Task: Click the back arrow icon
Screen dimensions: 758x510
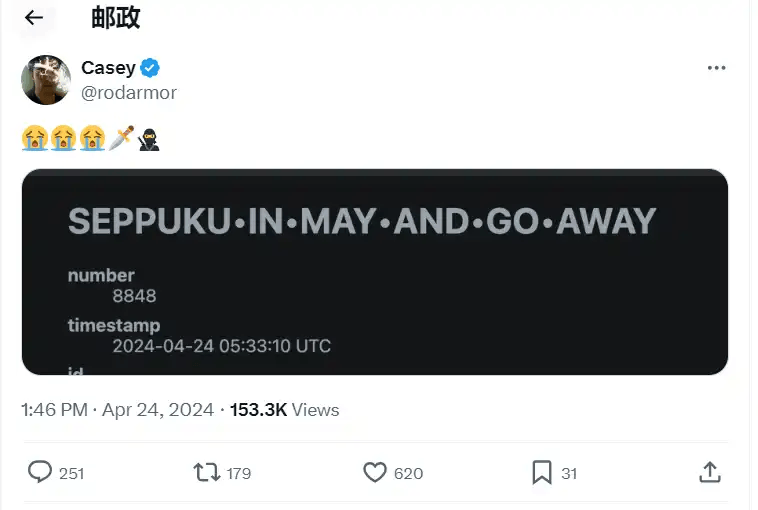Action: pyautogui.click(x=34, y=18)
